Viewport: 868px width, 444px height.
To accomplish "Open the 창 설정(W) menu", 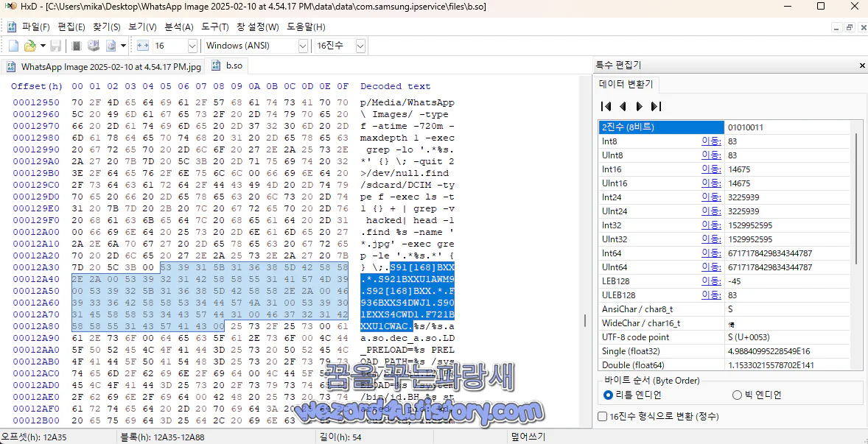I will point(257,27).
